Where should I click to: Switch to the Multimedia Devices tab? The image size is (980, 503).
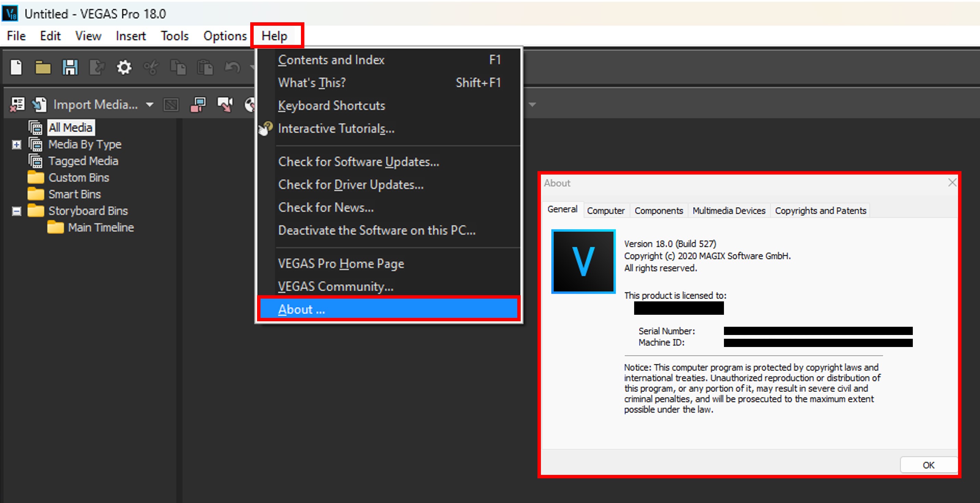pos(729,211)
